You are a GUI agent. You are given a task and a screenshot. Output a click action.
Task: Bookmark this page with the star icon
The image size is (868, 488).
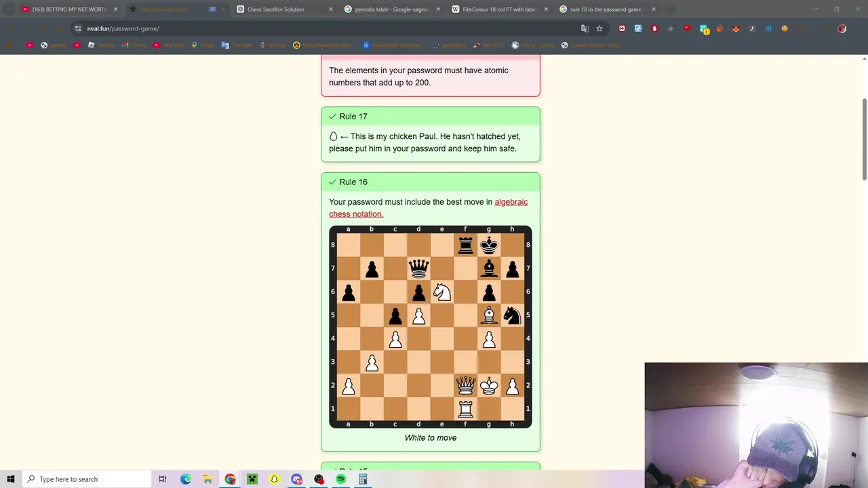pyautogui.click(x=599, y=28)
